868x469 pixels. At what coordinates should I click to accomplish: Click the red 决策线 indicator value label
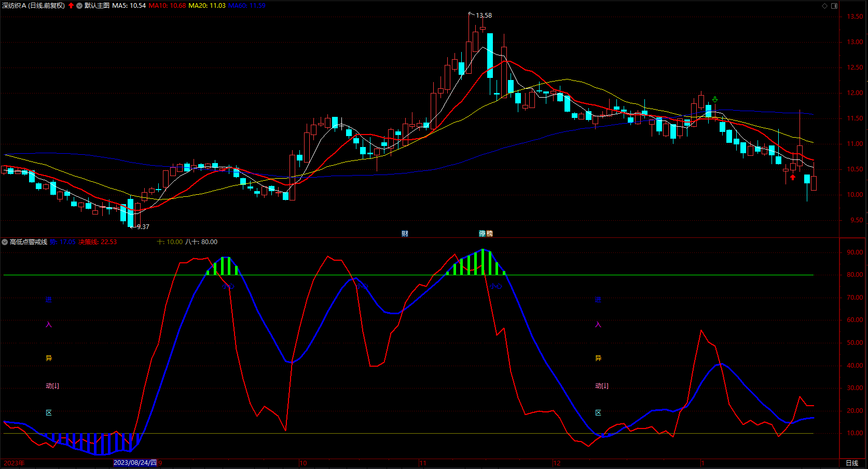click(x=98, y=242)
